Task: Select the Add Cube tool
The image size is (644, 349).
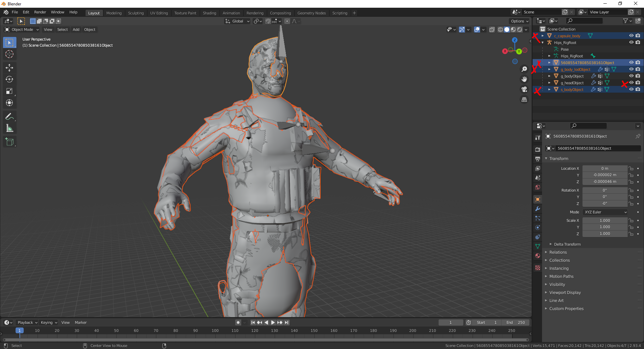Action: 9,142
